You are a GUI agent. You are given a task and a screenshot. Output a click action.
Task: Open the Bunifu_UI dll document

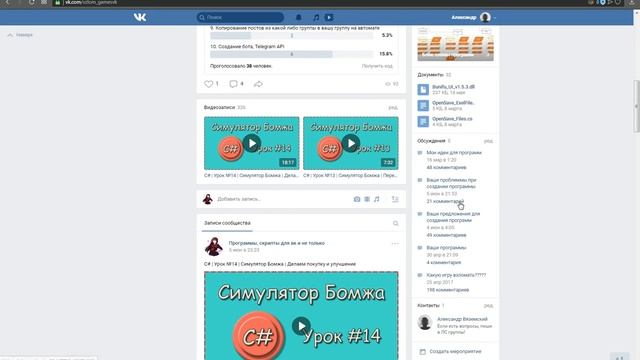(x=453, y=87)
